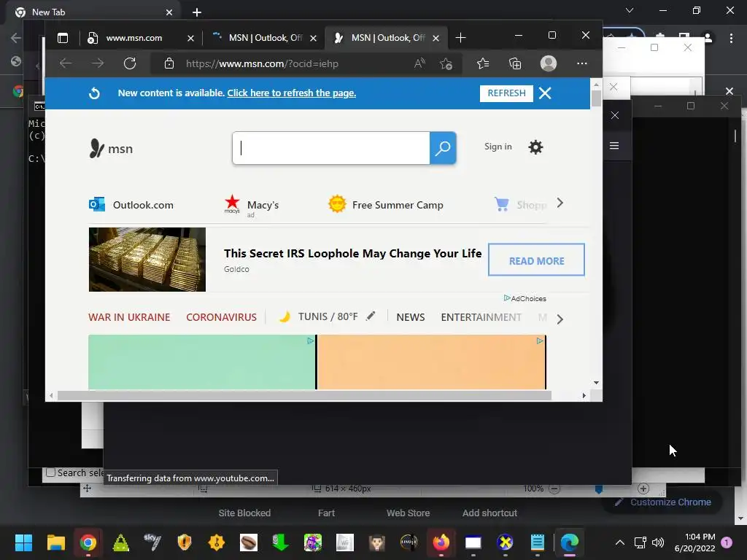Open File Explorer from taskbar
The height and width of the screenshot is (560, 747).
[55, 542]
